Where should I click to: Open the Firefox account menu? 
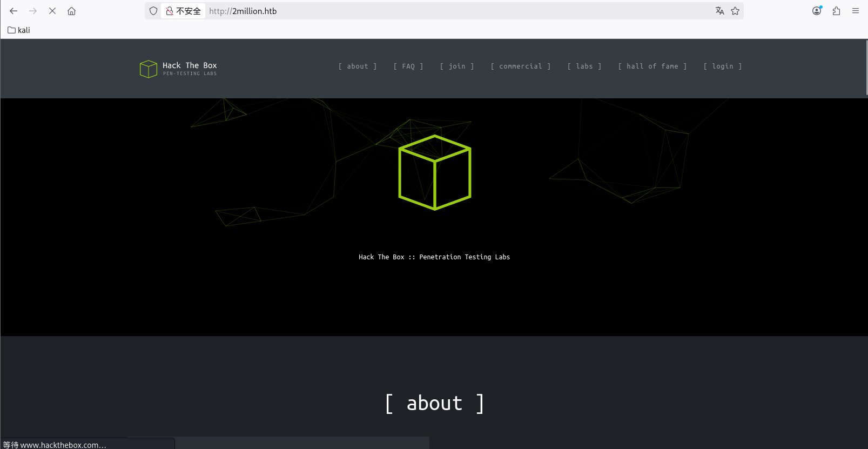[817, 11]
